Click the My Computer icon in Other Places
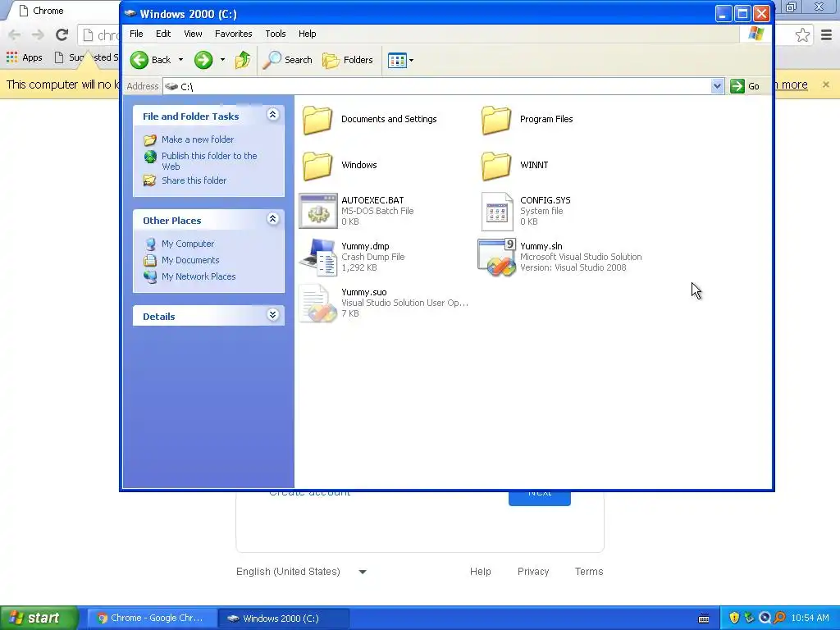The image size is (840, 630). [150, 244]
